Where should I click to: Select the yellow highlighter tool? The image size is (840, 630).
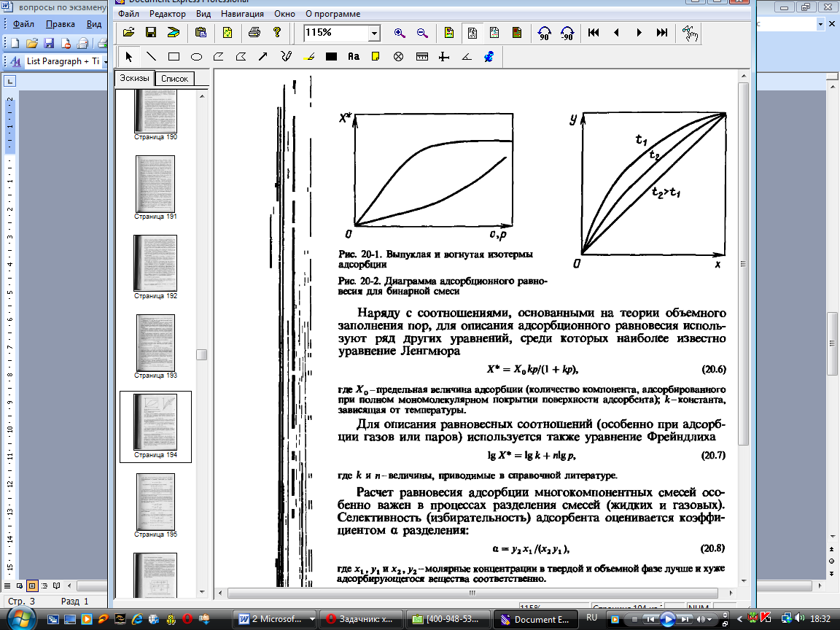(x=308, y=56)
